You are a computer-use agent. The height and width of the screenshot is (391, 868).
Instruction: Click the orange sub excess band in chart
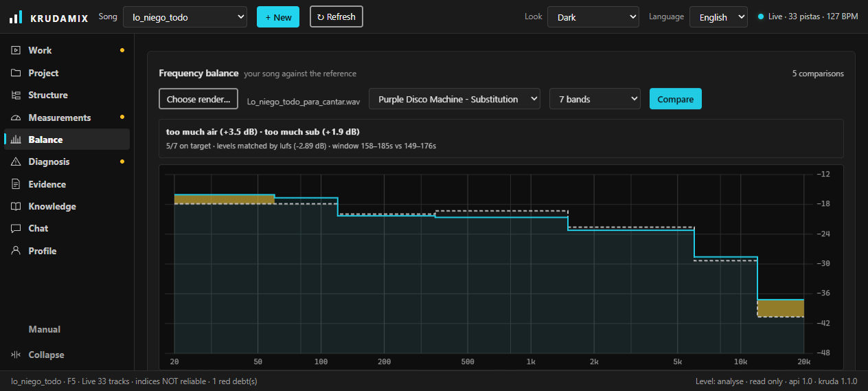tap(225, 199)
